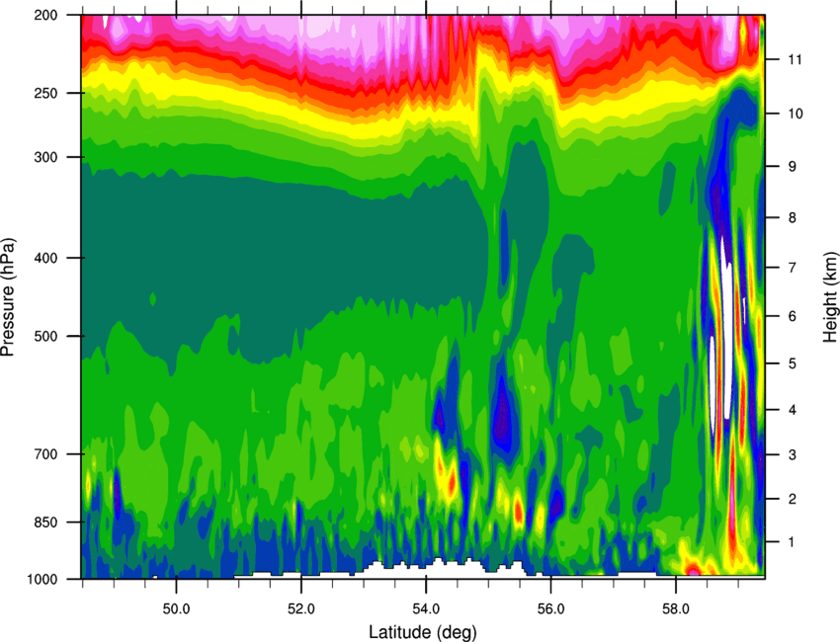Click the 52.0 latitude tick label

[x=301, y=609]
